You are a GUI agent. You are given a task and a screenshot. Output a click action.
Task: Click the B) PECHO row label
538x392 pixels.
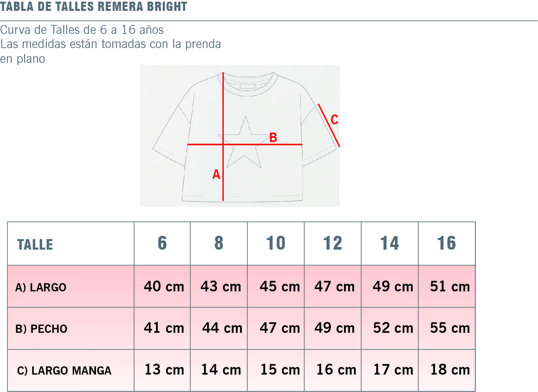coord(41,329)
